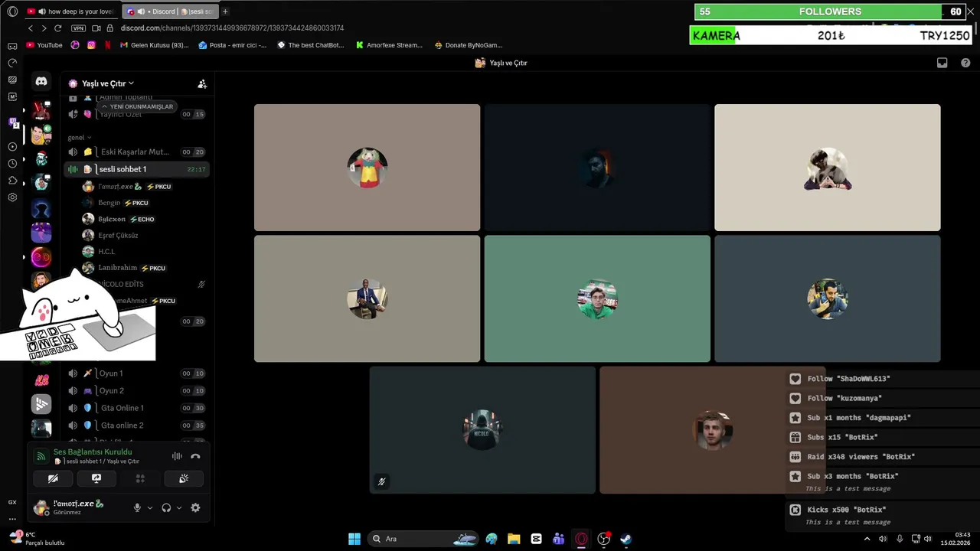Switch to the Discord browser tab
980x551 pixels.
[170, 11]
